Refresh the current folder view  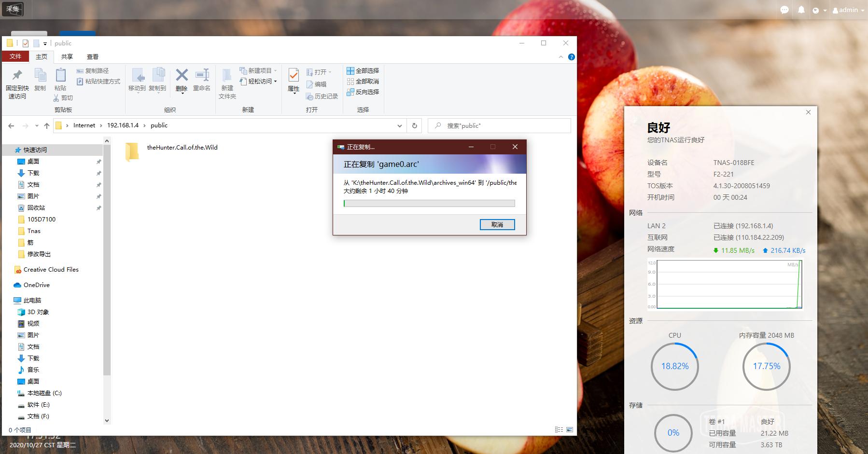point(414,125)
